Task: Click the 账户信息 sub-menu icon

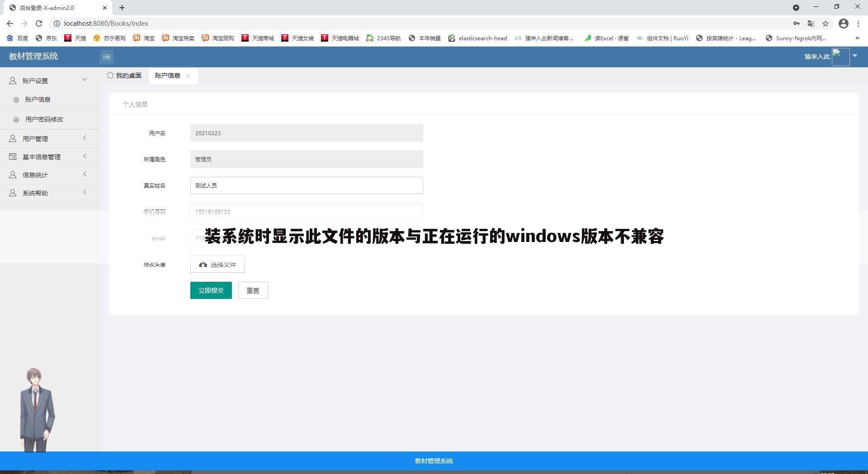Action: pyautogui.click(x=17, y=100)
